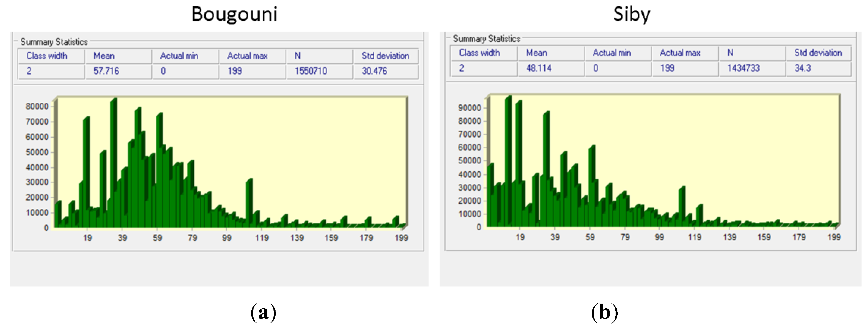Click the 119 label on Bougouni x-axis
Screen dimensions: 868x329
coord(262,238)
